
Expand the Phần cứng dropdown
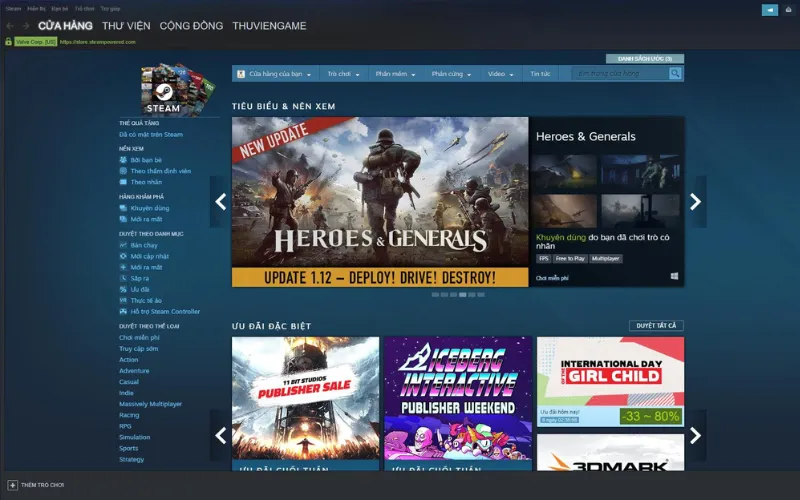click(451, 74)
